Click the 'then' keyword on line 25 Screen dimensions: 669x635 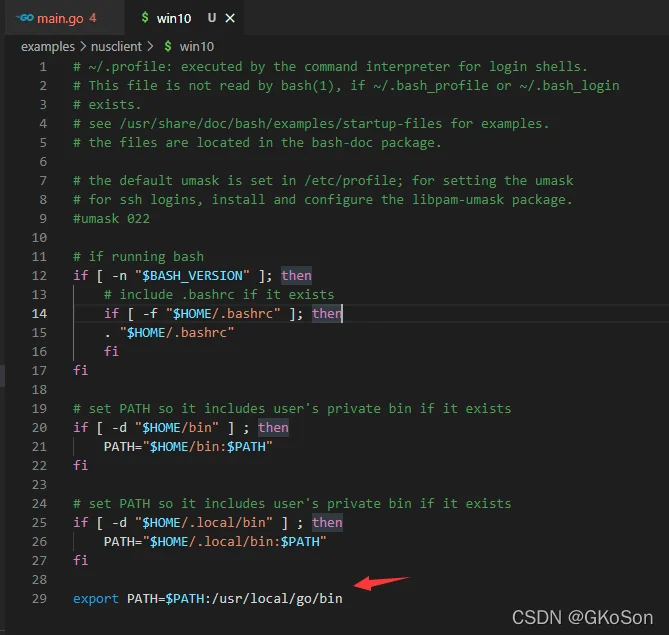pyautogui.click(x=327, y=523)
